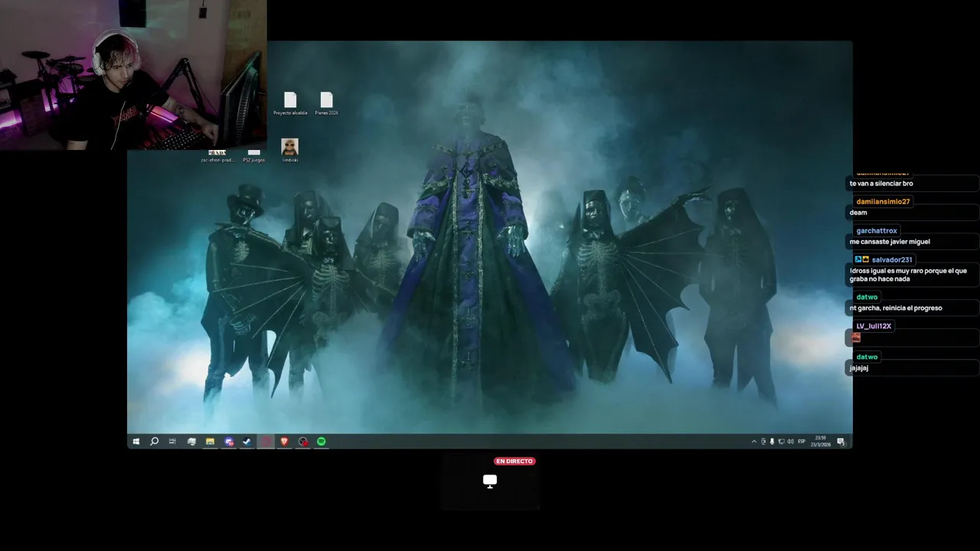Open the dark round icon left of Spotify
The image size is (980, 551).
point(303,442)
